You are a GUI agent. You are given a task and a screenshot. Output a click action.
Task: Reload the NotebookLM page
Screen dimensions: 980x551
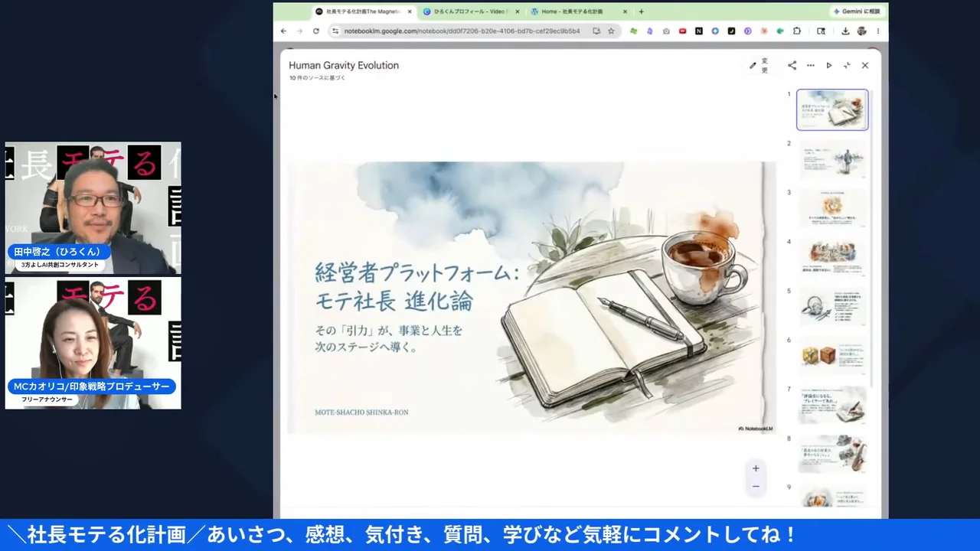(315, 31)
